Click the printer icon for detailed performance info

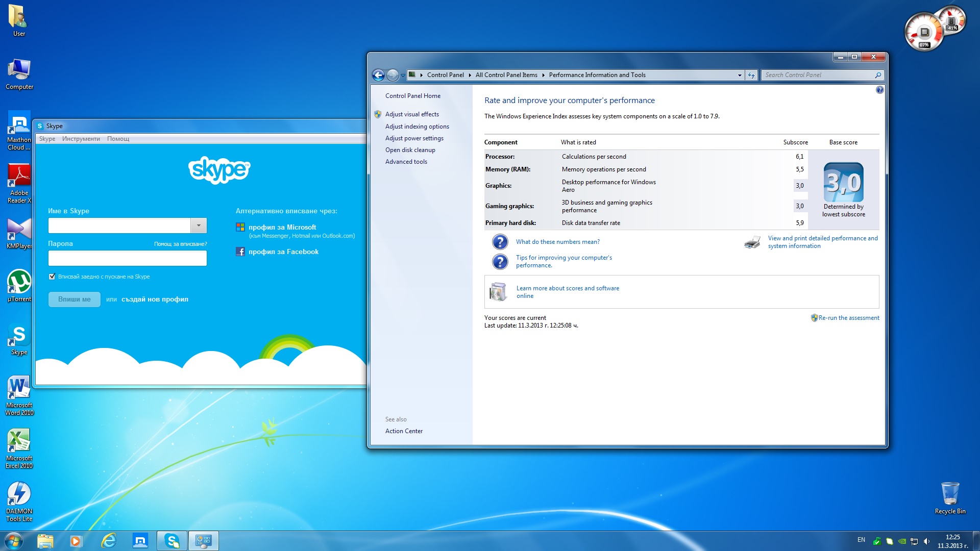[x=752, y=242]
